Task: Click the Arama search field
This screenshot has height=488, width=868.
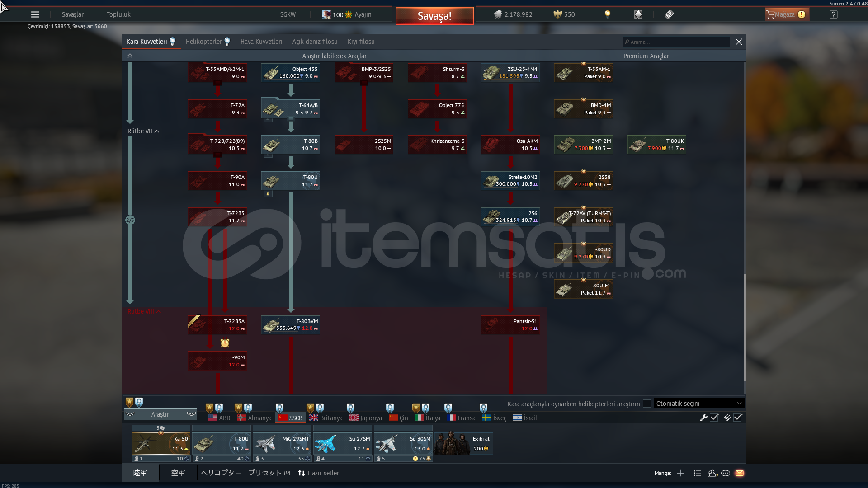Action: tap(676, 42)
